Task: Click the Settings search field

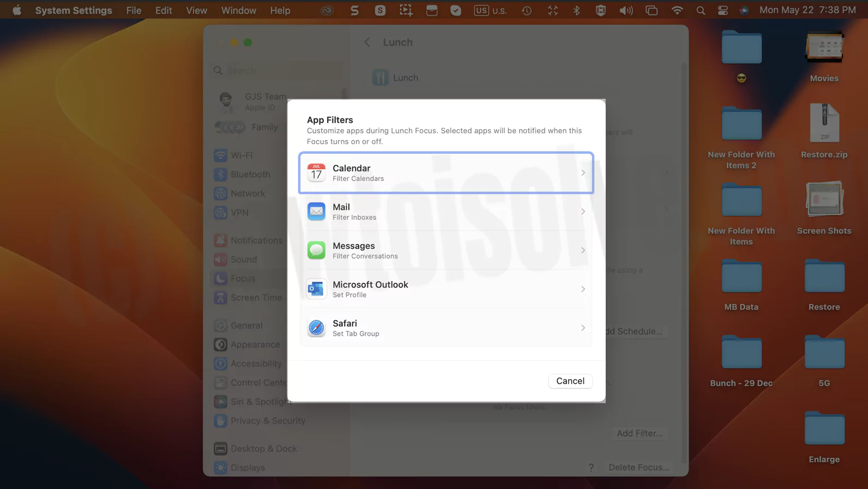Action: click(x=277, y=70)
